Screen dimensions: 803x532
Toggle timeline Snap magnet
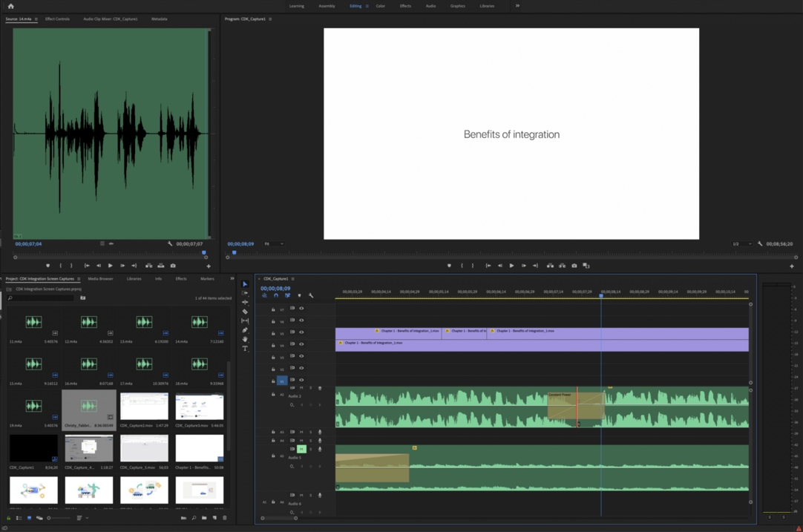276,295
